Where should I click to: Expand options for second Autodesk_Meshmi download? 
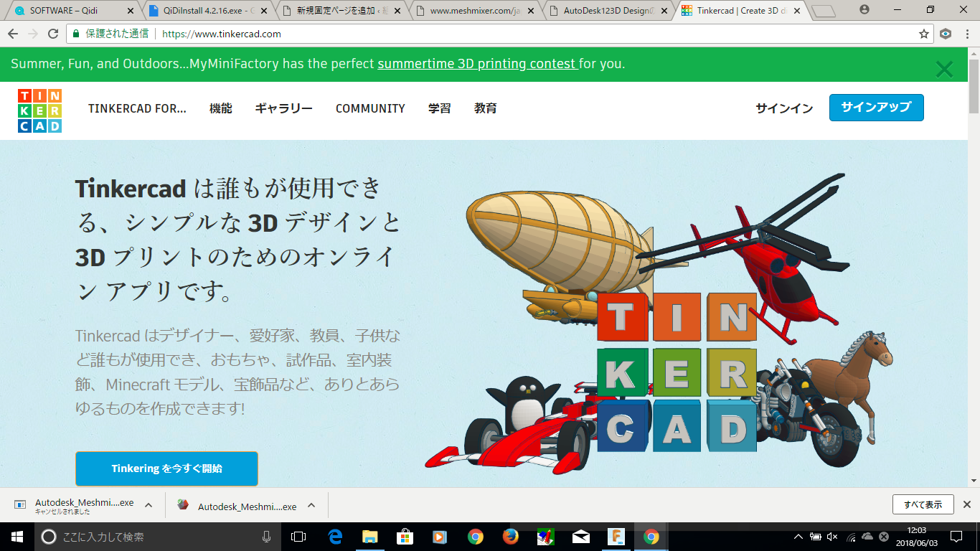(x=311, y=505)
